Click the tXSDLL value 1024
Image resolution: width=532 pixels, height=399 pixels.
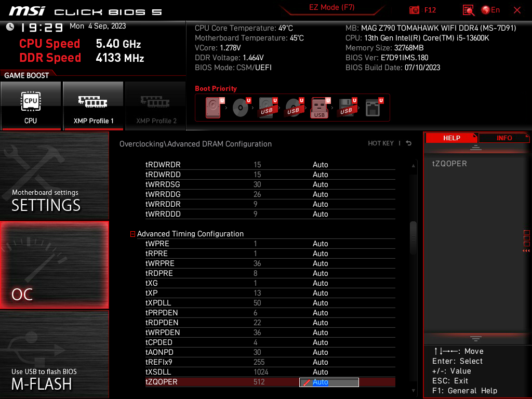pos(261,372)
